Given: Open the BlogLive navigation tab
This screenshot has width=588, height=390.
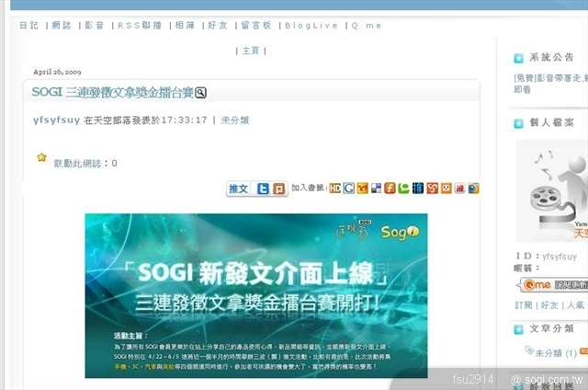Looking at the screenshot, I should (311, 26).
